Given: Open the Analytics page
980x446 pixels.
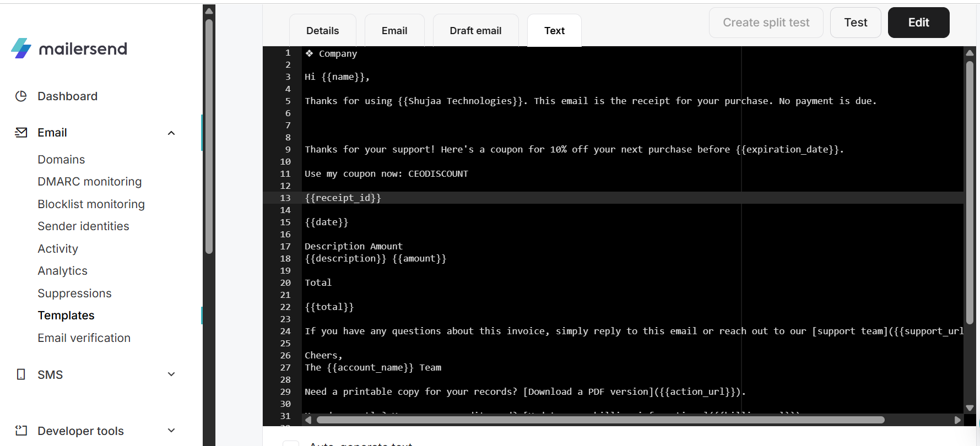Looking at the screenshot, I should pyautogui.click(x=62, y=271).
